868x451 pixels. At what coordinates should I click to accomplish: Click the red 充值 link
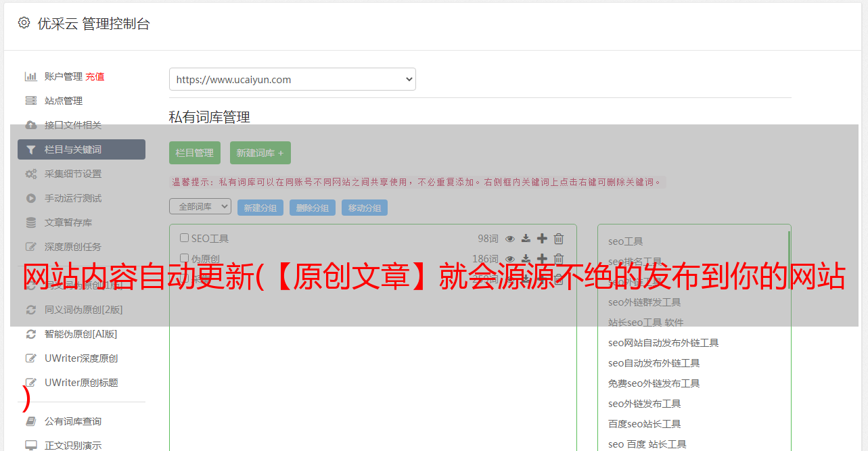pos(95,76)
